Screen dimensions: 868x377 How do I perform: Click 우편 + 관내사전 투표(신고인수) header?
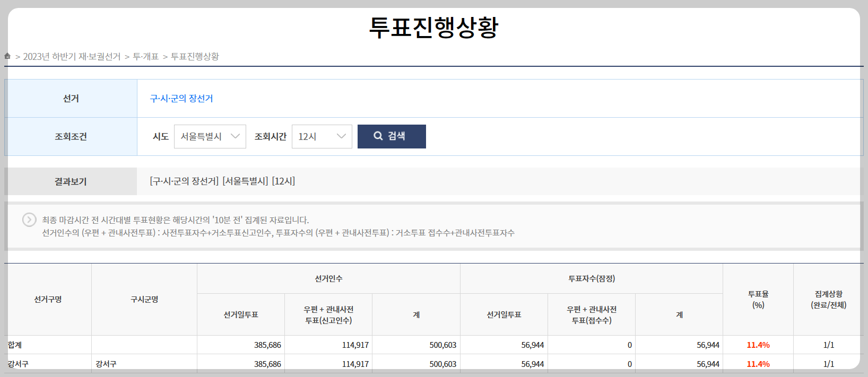tap(328, 315)
